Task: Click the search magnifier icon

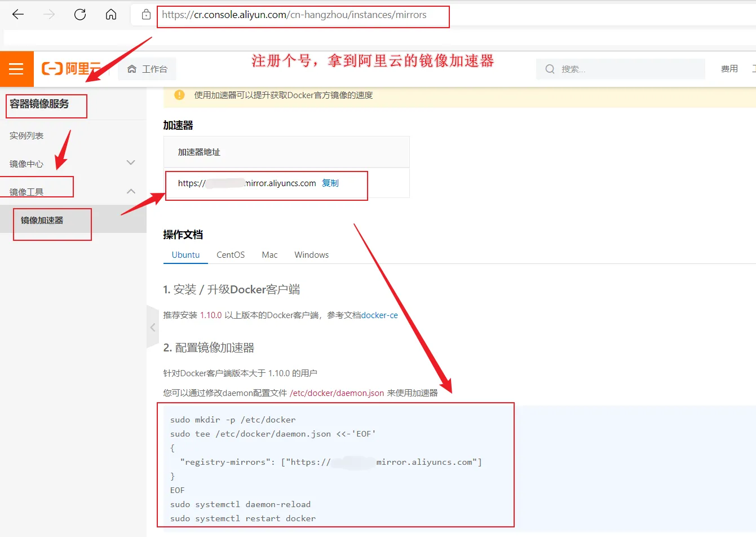Action: (550, 69)
